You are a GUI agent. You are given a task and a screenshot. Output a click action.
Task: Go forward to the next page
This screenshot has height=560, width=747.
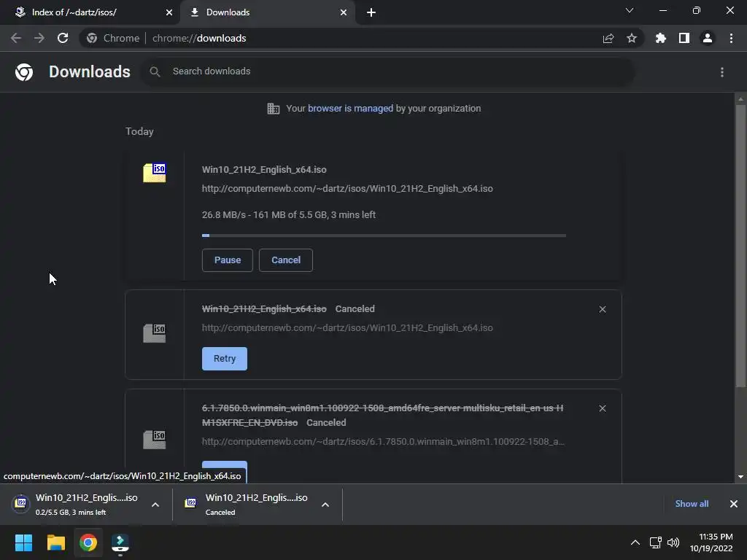click(39, 38)
